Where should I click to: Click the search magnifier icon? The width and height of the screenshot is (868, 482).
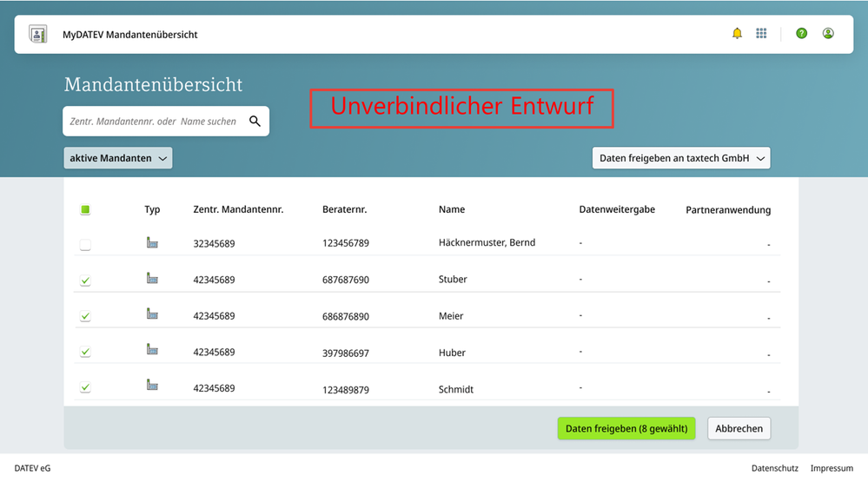click(255, 121)
